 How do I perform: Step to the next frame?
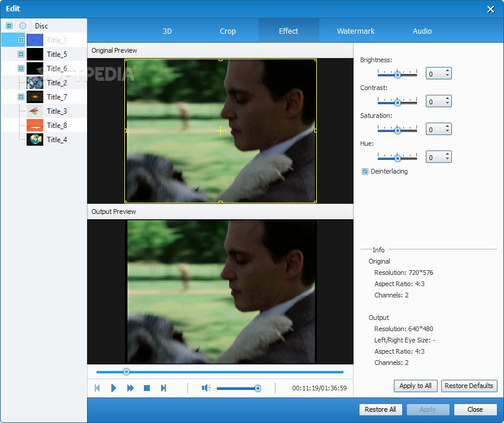click(163, 388)
